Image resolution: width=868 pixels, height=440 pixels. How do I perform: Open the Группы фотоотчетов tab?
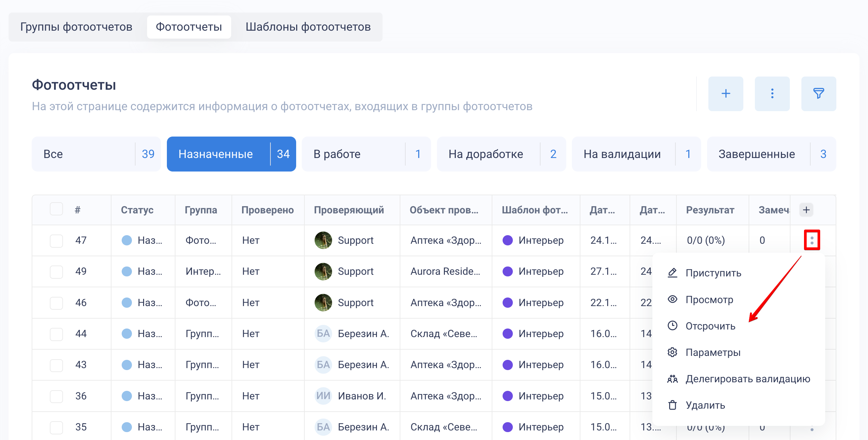(76, 27)
